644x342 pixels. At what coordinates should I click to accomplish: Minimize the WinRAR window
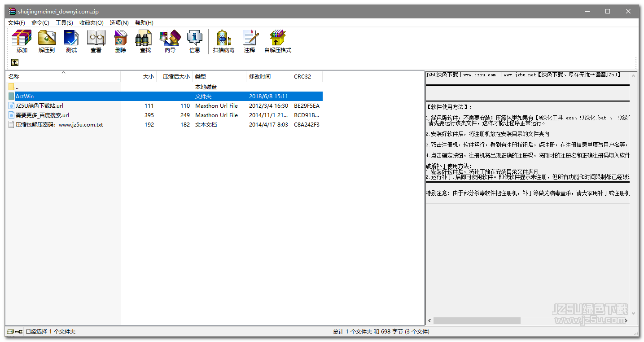point(587,11)
